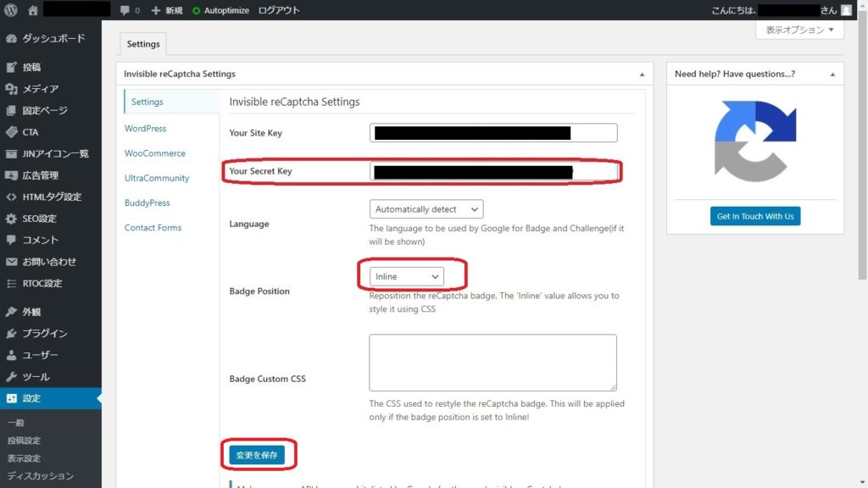868x488 pixels.
Task: Click the 固定ページ pages icon
Action: (x=11, y=110)
